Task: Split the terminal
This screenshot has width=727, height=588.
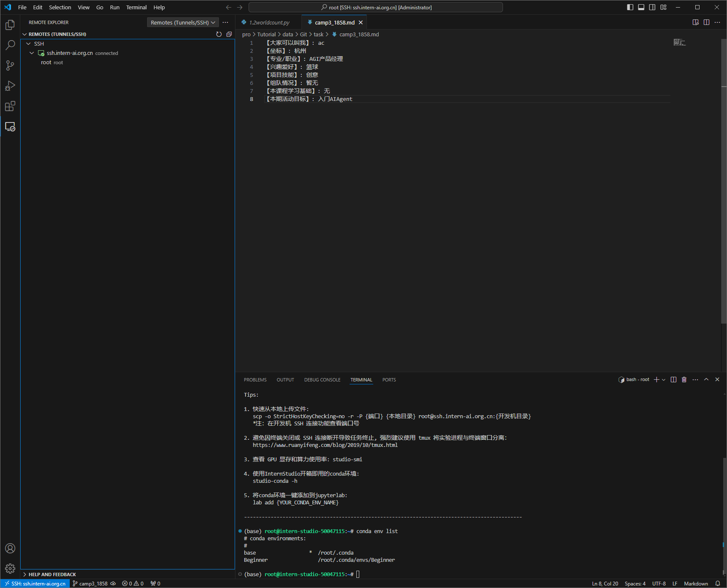Action: [674, 380]
